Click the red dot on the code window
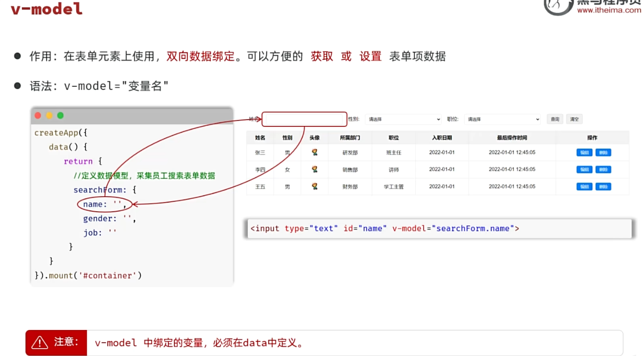Viewport: 644px width, 356px height. click(37, 115)
